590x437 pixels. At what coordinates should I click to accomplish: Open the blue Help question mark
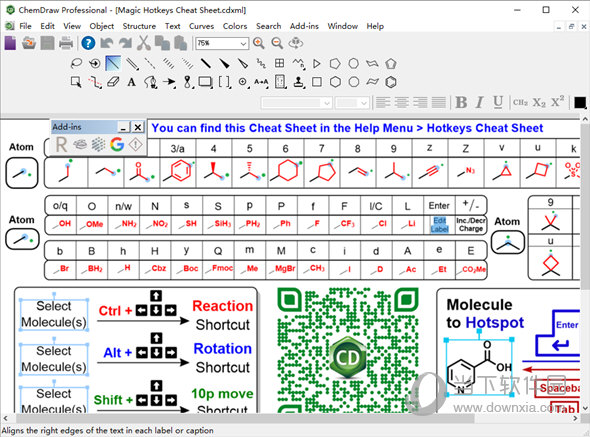coord(88,43)
